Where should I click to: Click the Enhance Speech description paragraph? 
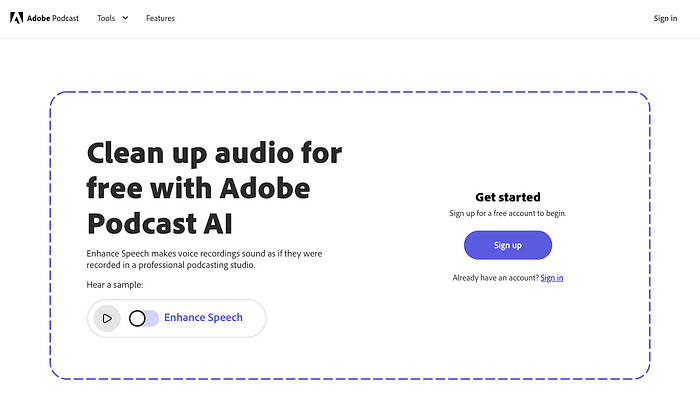pyautogui.click(x=204, y=259)
